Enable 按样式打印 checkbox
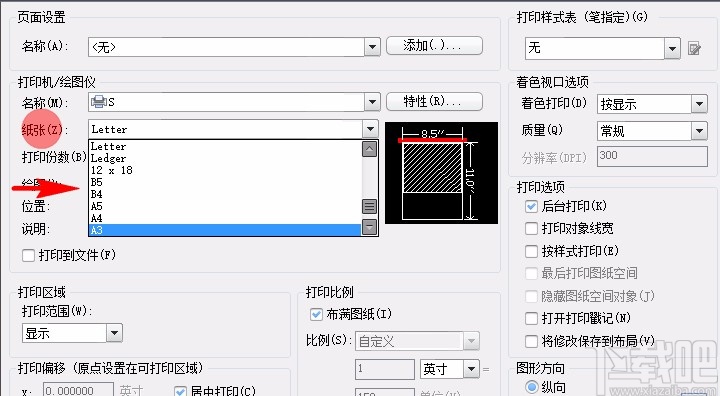 click(531, 251)
